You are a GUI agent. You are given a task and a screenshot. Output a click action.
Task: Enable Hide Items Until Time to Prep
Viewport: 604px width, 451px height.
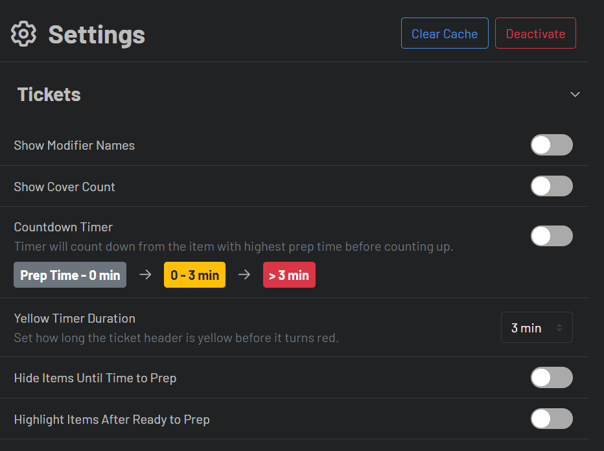pos(551,377)
